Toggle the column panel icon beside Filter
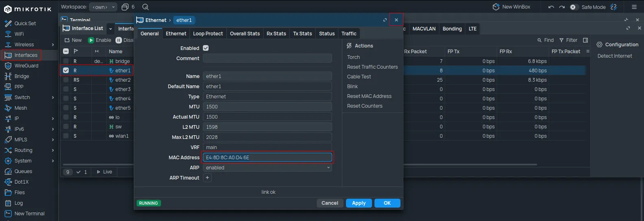644x221 pixels. click(585, 40)
